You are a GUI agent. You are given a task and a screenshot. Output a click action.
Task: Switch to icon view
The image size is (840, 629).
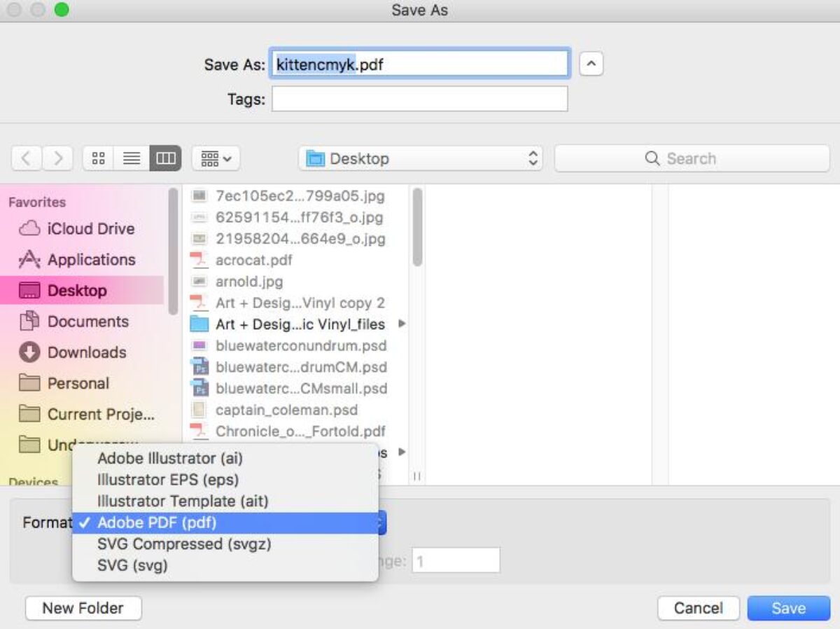click(99, 158)
